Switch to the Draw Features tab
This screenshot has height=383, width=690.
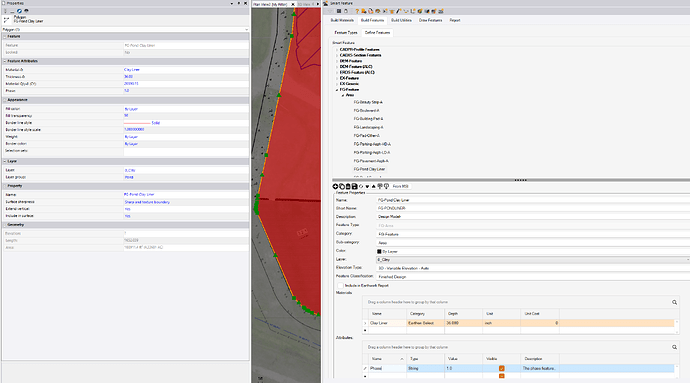430,20
